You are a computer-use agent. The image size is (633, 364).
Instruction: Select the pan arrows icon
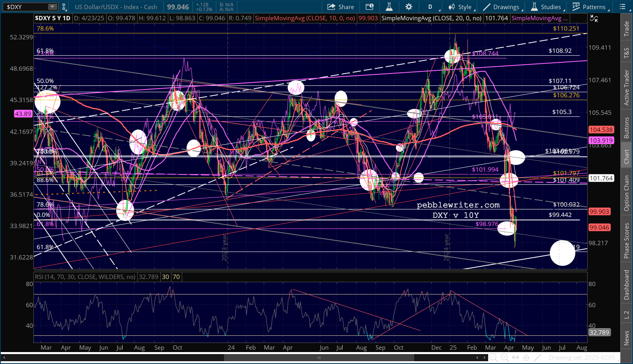tap(516, 358)
